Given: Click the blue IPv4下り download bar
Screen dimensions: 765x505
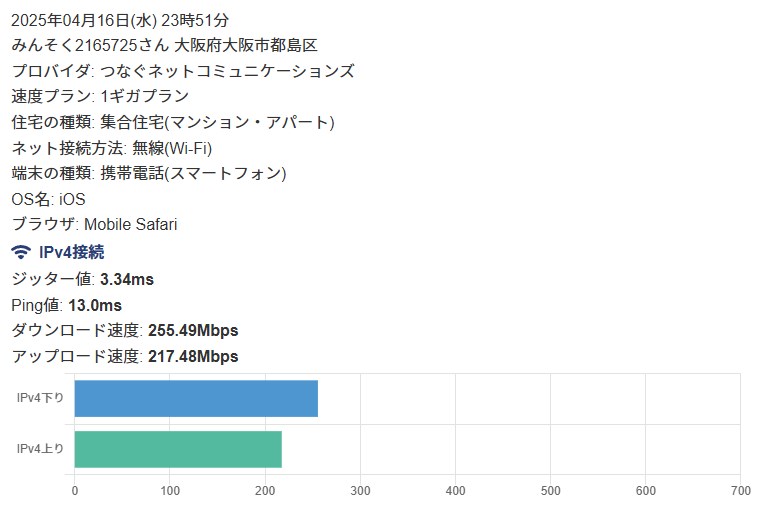Looking at the screenshot, I should [196, 398].
